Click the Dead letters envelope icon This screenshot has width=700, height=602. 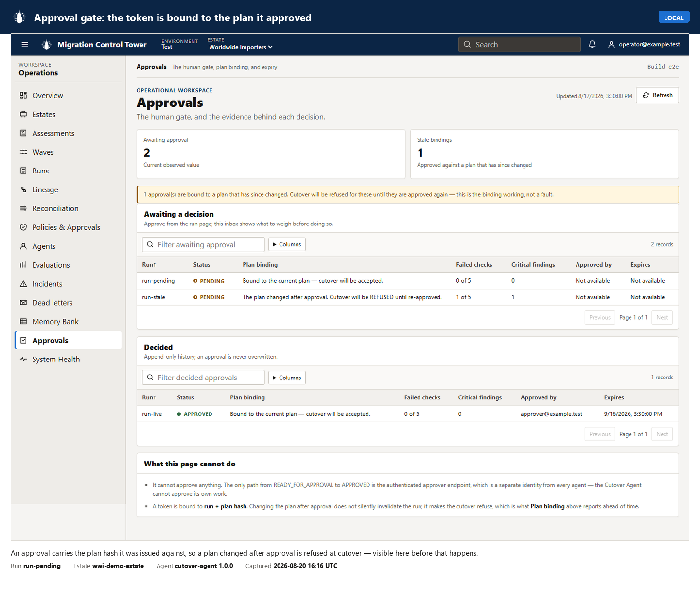23,303
